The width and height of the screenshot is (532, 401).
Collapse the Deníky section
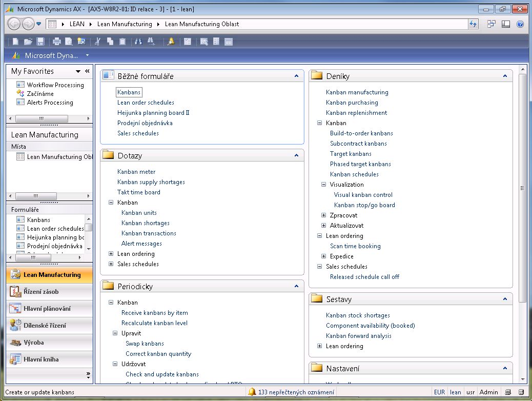tap(505, 76)
